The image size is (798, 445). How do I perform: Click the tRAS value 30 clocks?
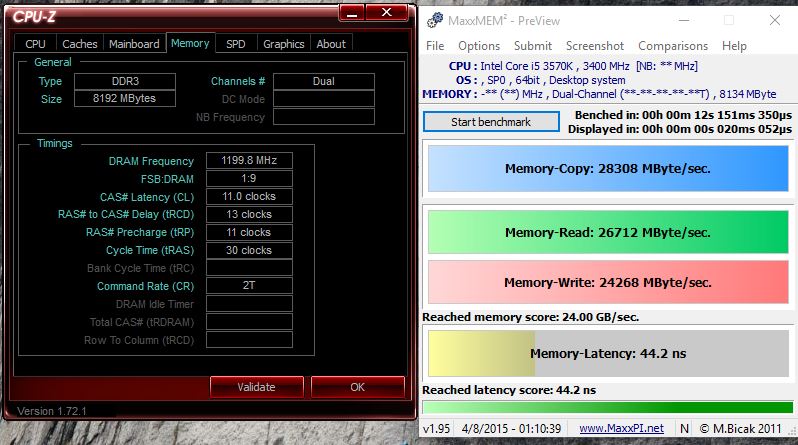tap(249, 250)
